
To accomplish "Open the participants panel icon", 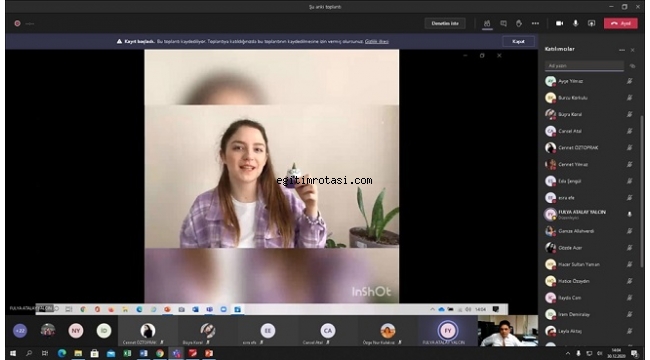I will pyautogui.click(x=487, y=24).
